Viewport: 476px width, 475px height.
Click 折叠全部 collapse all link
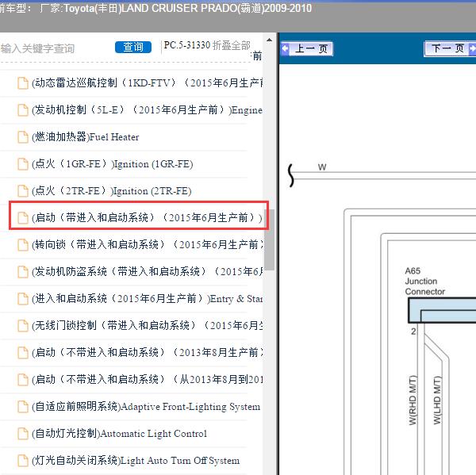click(232, 45)
